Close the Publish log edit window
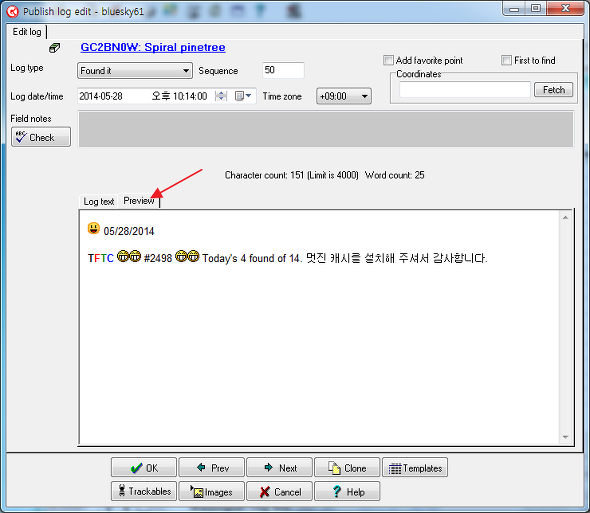This screenshot has width=590, height=513. point(565,8)
